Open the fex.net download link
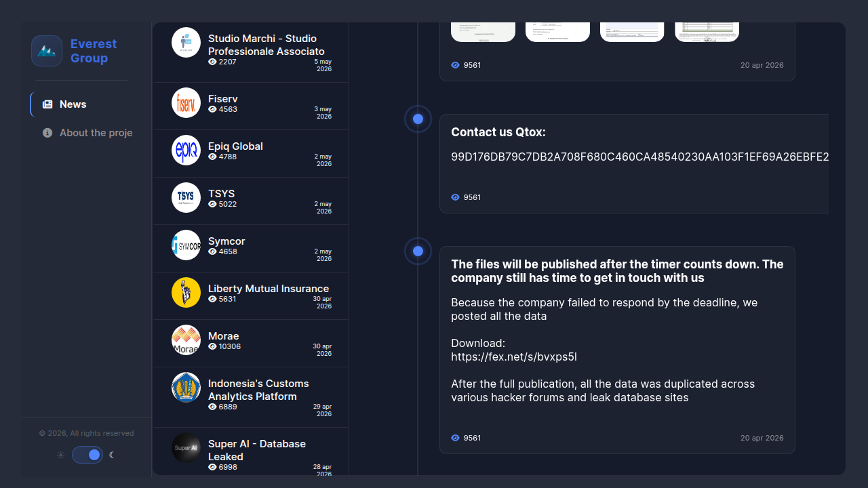The width and height of the screenshot is (868, 488). pyautogui.click(x=514, y=357)
